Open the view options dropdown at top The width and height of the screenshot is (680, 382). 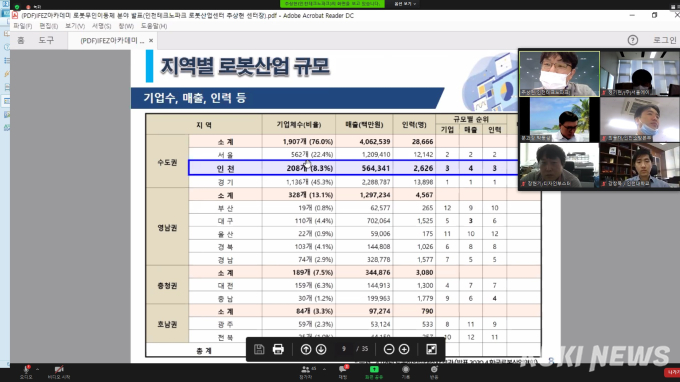[x=405, y=3]
